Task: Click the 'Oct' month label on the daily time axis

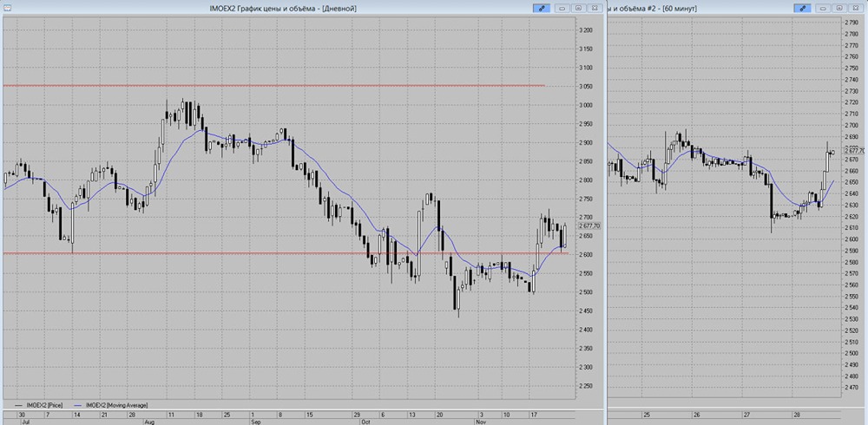Action: pyautogui.click(x=366, y=422)
